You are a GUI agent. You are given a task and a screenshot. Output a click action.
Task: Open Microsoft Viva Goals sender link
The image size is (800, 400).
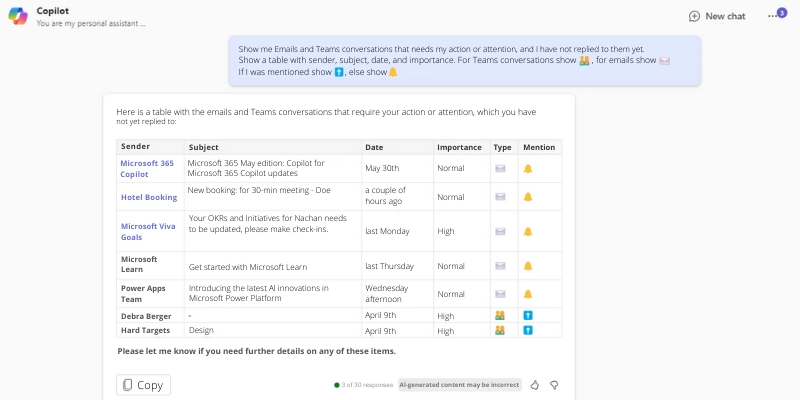pos(148,231)
